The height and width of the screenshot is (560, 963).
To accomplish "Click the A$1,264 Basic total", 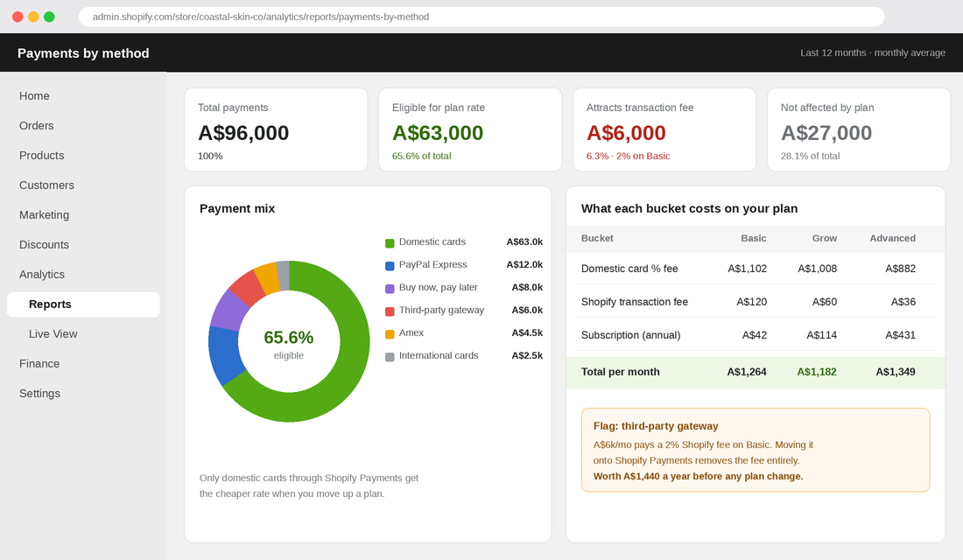I will tap(747, 372).
